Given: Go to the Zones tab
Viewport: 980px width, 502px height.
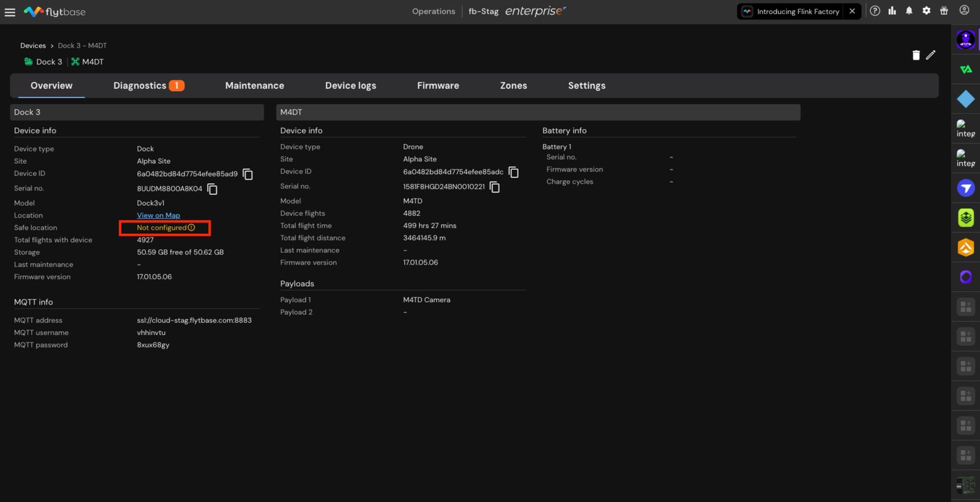Looking at the screenshot, I should (x=513, y=86).
